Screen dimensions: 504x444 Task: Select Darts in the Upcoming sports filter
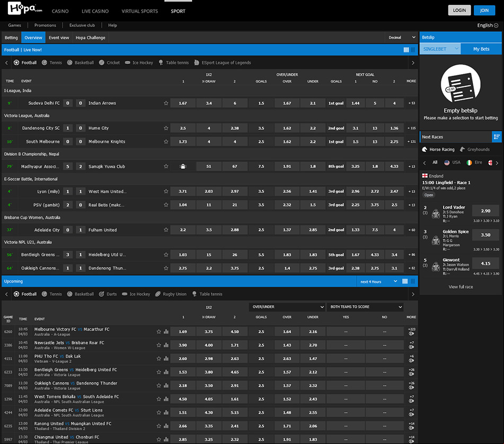point(108,294)
